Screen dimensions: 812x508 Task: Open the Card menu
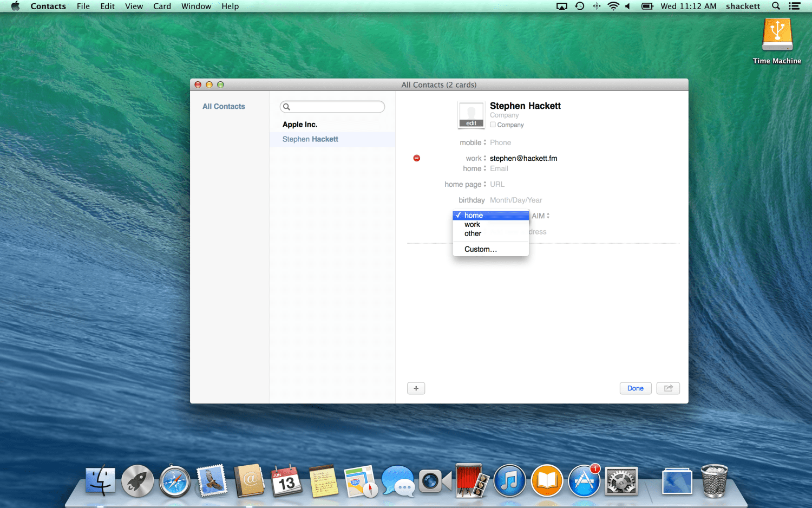coord(162,6)
